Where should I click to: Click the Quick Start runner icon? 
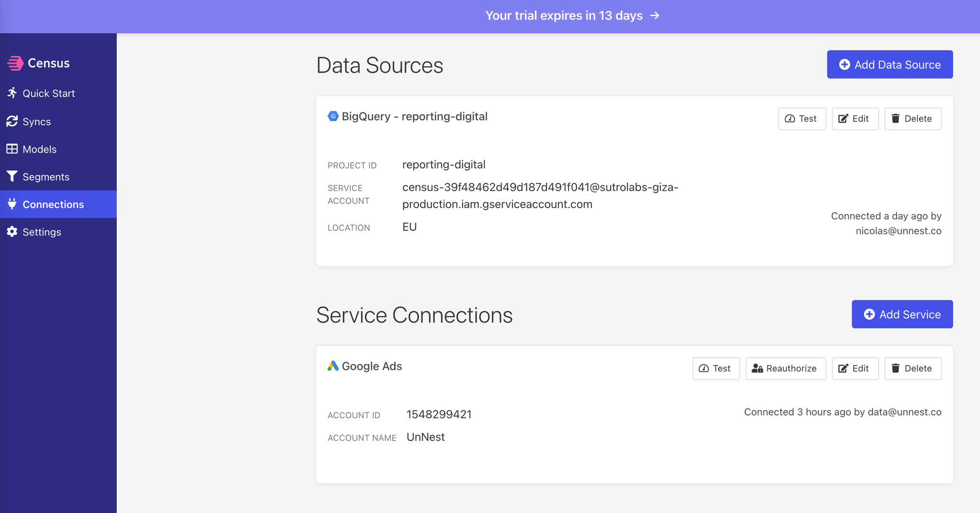[12, 93]
